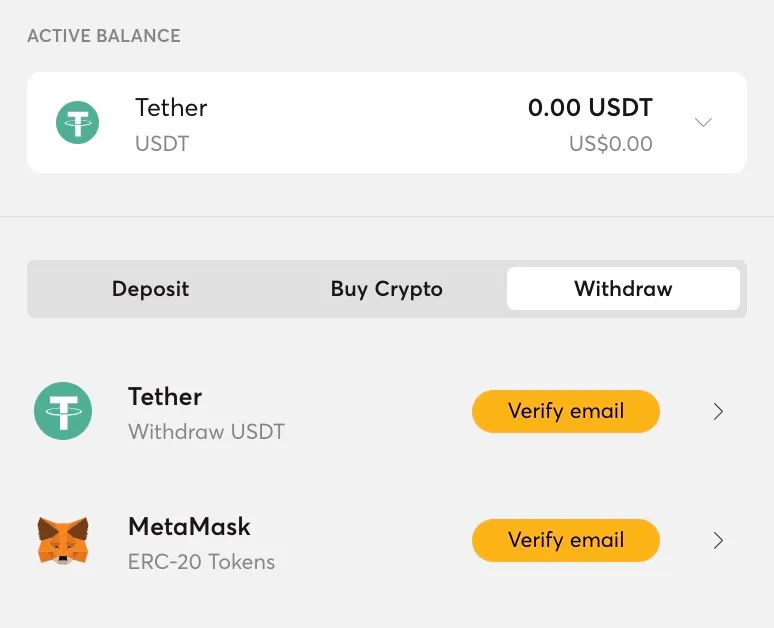Select the Withdraw tab
The height and width of the screenshot is (628, 774).
(623, 289)
